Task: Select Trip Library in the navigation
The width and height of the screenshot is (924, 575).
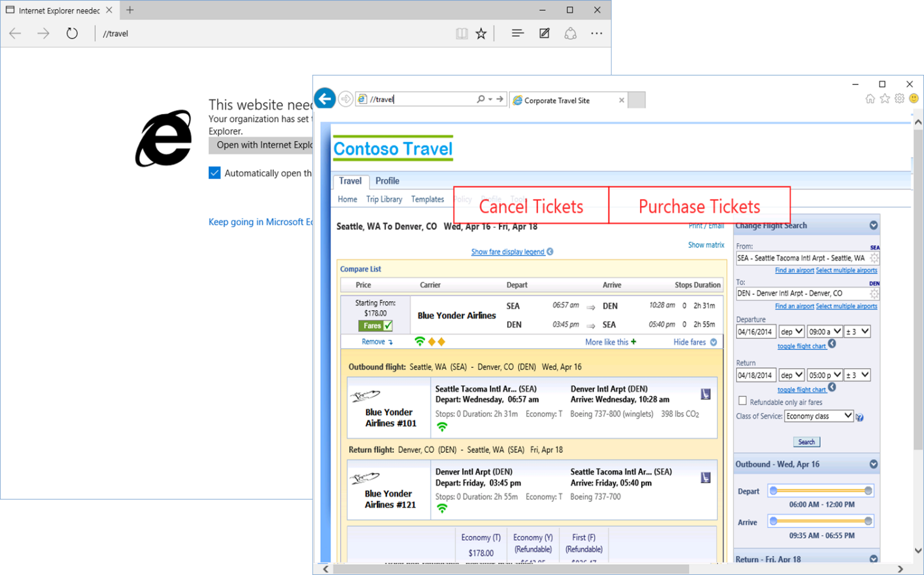Action: coord(384,199)
